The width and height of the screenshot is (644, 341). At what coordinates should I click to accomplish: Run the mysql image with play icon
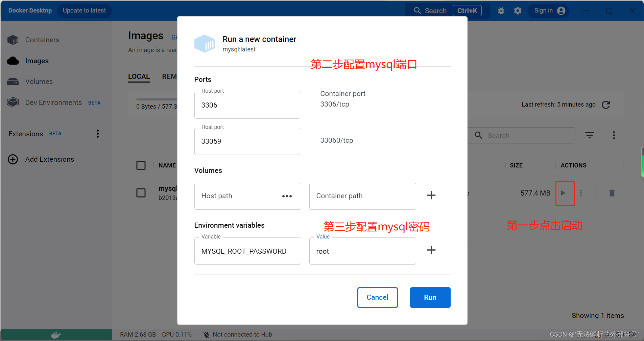point(563,193)
